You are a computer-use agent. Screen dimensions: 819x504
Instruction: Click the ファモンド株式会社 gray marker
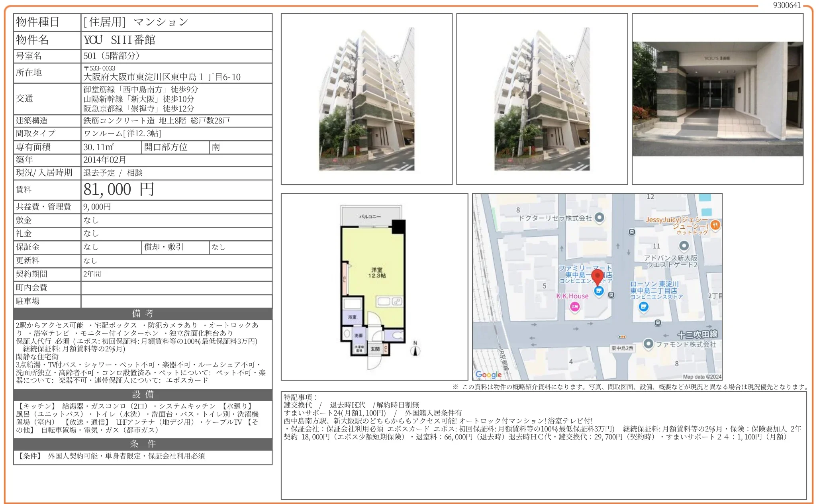(649, 343)
